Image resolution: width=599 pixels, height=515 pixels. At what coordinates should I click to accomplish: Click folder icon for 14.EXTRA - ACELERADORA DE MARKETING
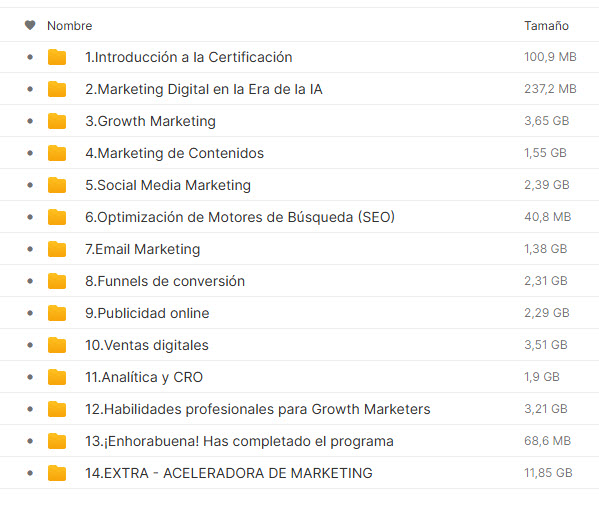pos(57,473)
